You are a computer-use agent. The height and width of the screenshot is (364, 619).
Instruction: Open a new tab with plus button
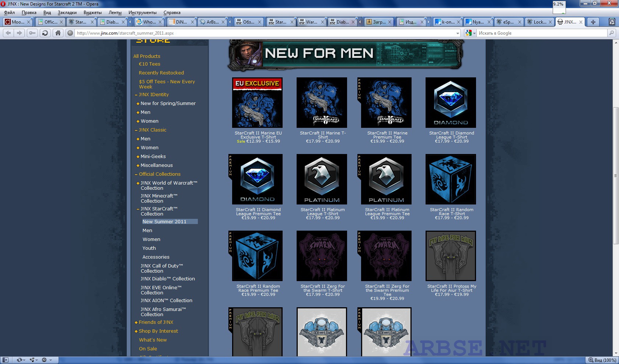593,22
